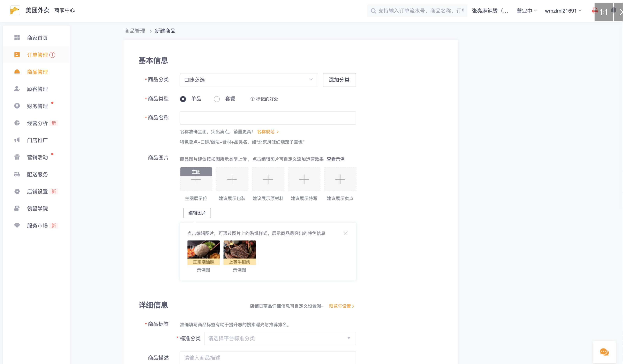The height and width of the screenshot is (364, 623).
Task: Click the search magnifier icon
Action: coord(373,11)
